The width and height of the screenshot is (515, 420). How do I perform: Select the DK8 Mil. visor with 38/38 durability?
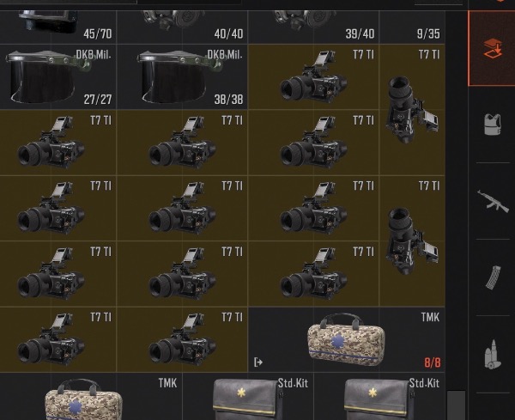click(182, 76)
